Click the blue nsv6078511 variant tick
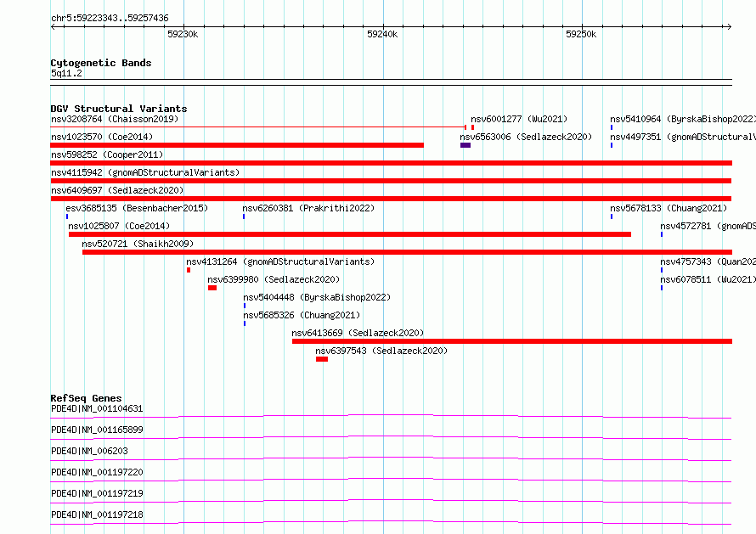Viewport: 756px width, 534px height. click(662, 288)
